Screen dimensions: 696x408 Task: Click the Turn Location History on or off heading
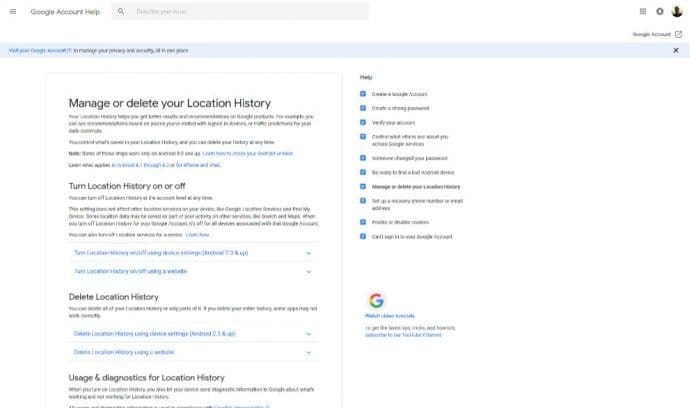(x=127, y=186)
